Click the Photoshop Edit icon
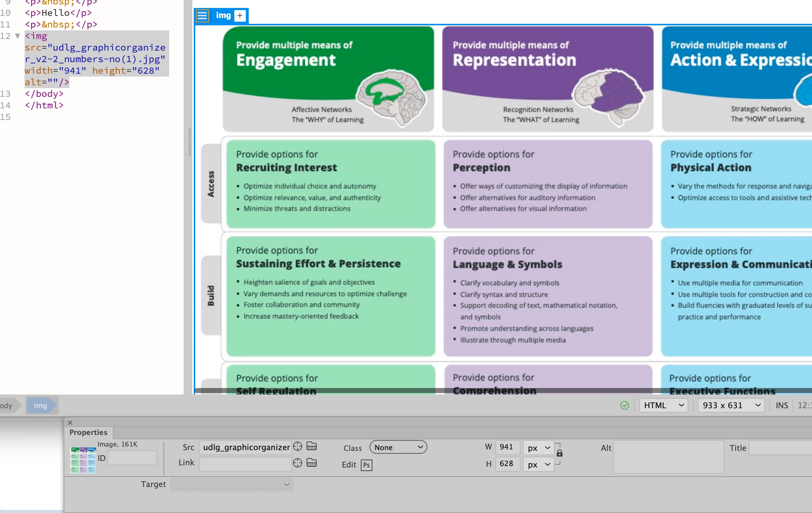This screenshot has width=812, height=513. pyautogui.click(x=366, y=465)
